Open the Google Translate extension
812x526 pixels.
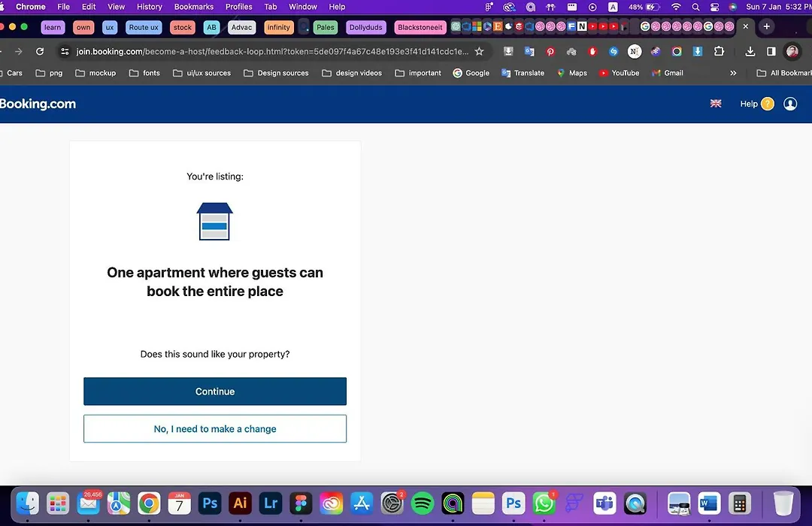[x=529, y=51]
